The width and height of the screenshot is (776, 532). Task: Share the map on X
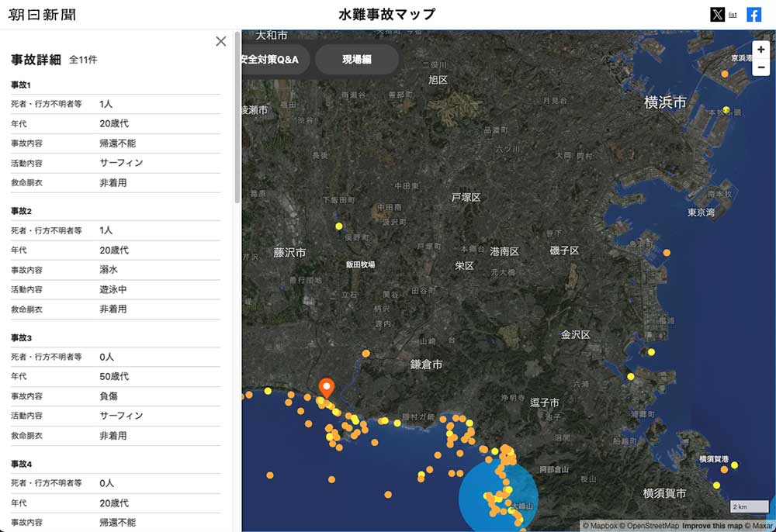coord(717,14)
